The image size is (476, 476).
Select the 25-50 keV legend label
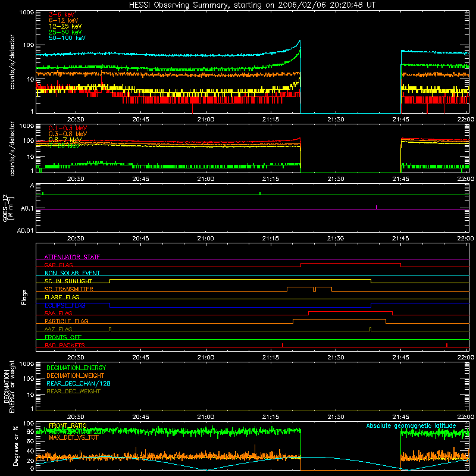coord(65,32)
